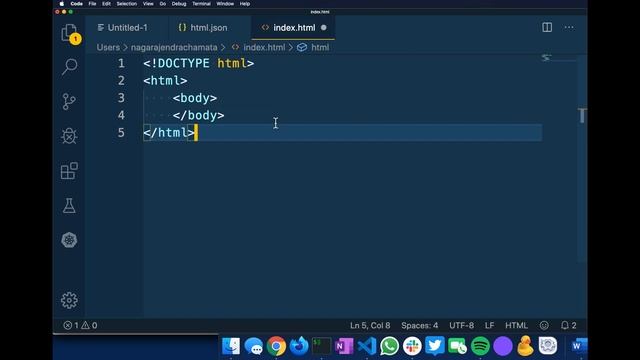Open Microsoft Word from the dock
The image size is (640, 360).
(x=578, y=346)
